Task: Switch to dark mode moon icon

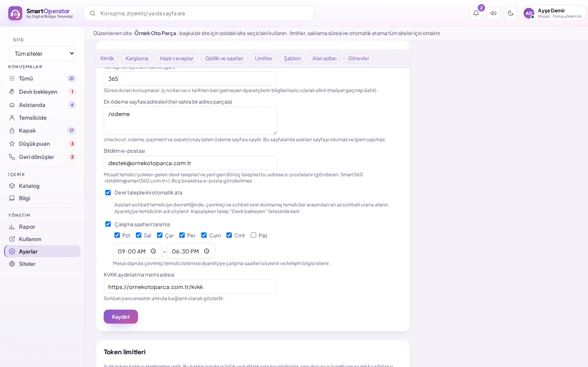Action: pyautogui.click(x=511, y=13)
